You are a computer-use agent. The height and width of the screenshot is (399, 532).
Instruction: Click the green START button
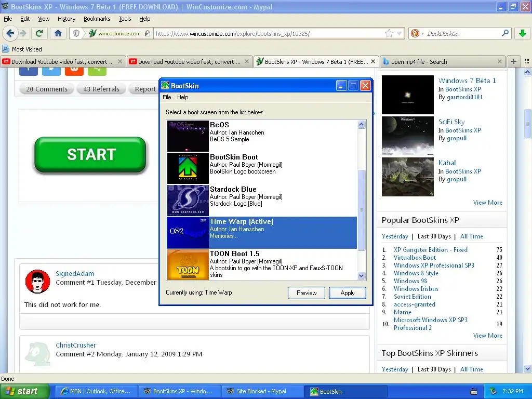click(90, 155)
